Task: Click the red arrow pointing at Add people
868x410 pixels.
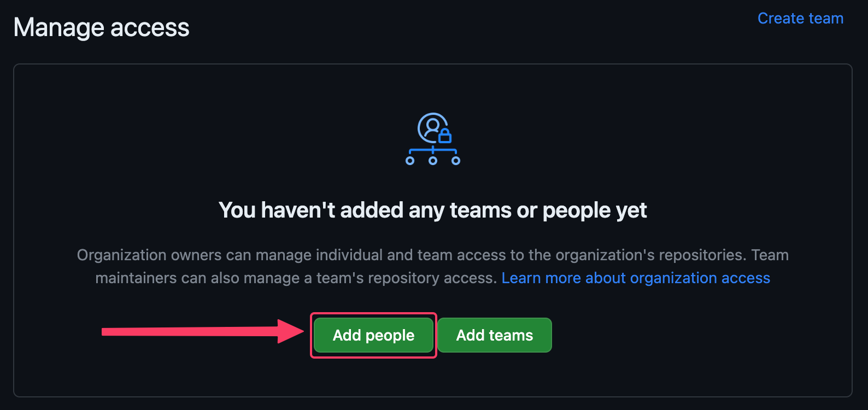Action: click(x=202, y=330)
